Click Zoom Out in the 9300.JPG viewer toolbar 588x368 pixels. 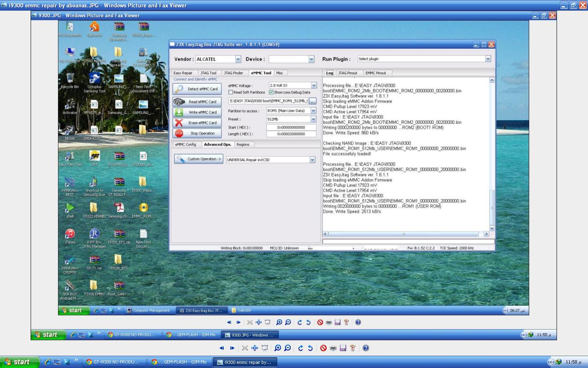pyautogui.click(x=288, y=322)
